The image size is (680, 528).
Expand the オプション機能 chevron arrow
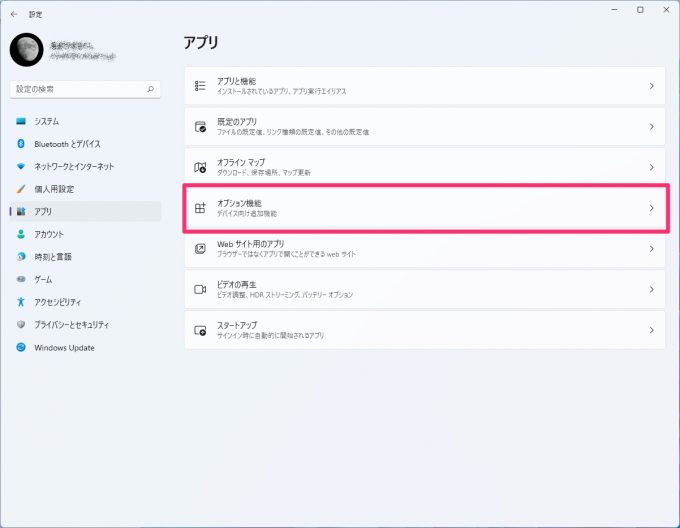651,208
